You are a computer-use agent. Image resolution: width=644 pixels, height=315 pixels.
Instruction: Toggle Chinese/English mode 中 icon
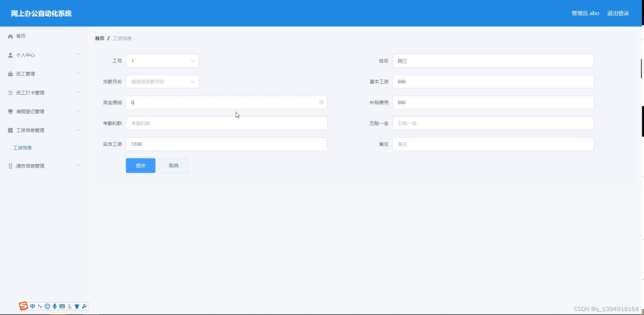pyautogui.click(x=33, y=306)
